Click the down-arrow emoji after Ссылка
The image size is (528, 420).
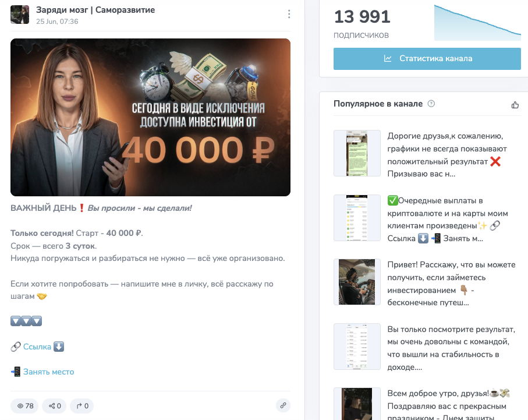[59, 347]
